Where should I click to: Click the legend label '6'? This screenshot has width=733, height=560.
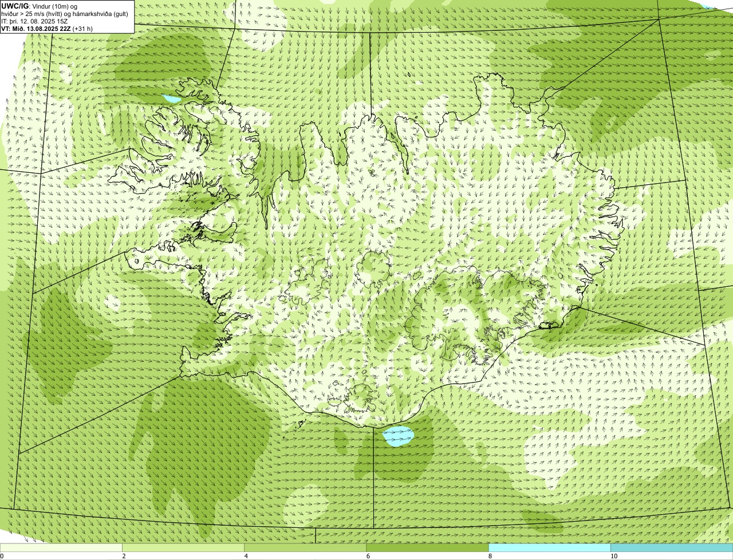[x=368, y=556]
